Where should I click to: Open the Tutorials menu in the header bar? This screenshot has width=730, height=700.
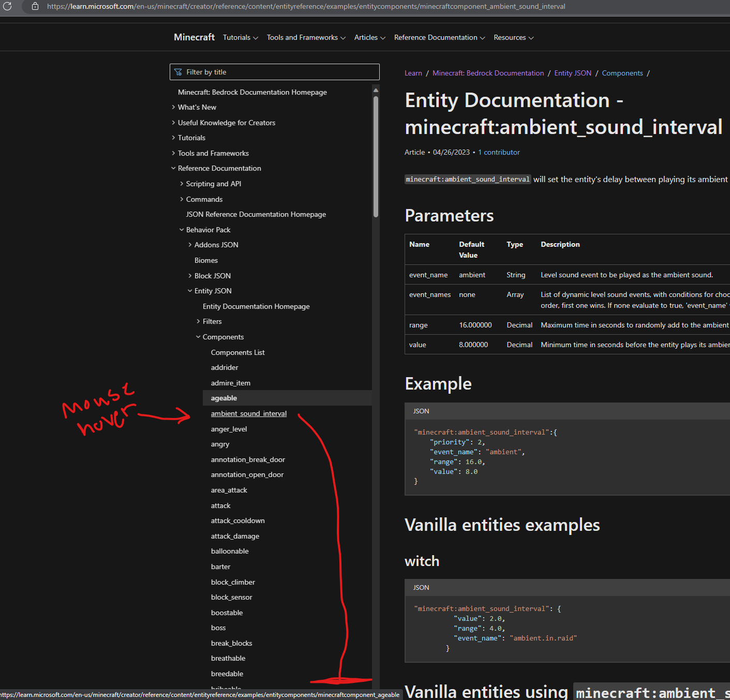[241, 37]
